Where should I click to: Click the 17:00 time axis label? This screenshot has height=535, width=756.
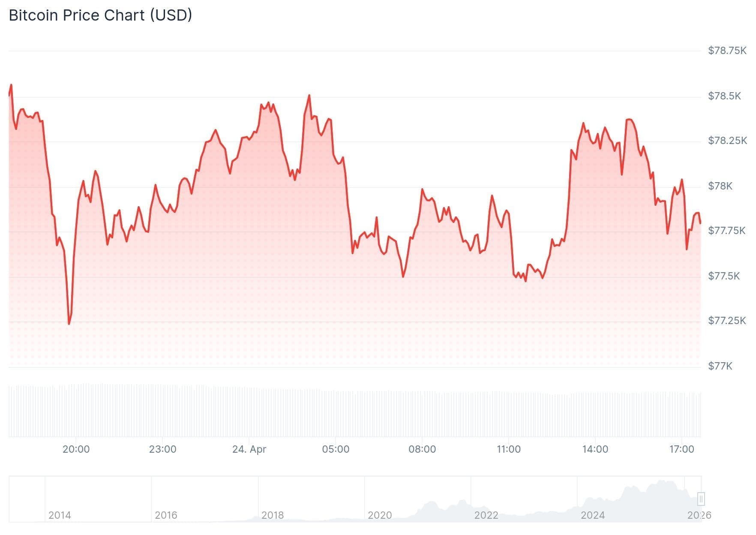point(682,449)
